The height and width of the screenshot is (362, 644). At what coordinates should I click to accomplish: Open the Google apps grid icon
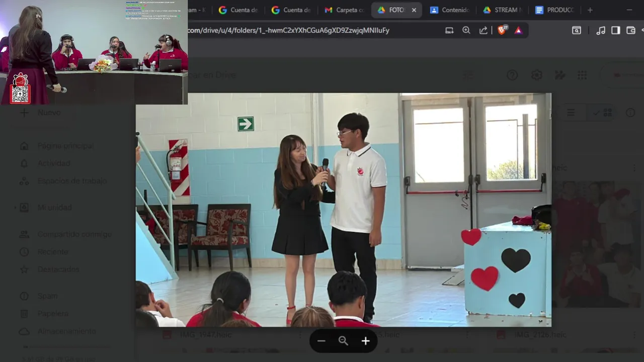pos(582,75)
